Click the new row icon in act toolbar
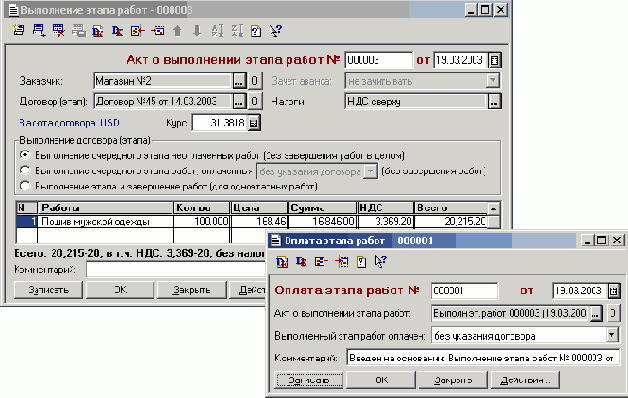This screenshot has width=628, height=398. pyautogui.click(x=18, y=30)
